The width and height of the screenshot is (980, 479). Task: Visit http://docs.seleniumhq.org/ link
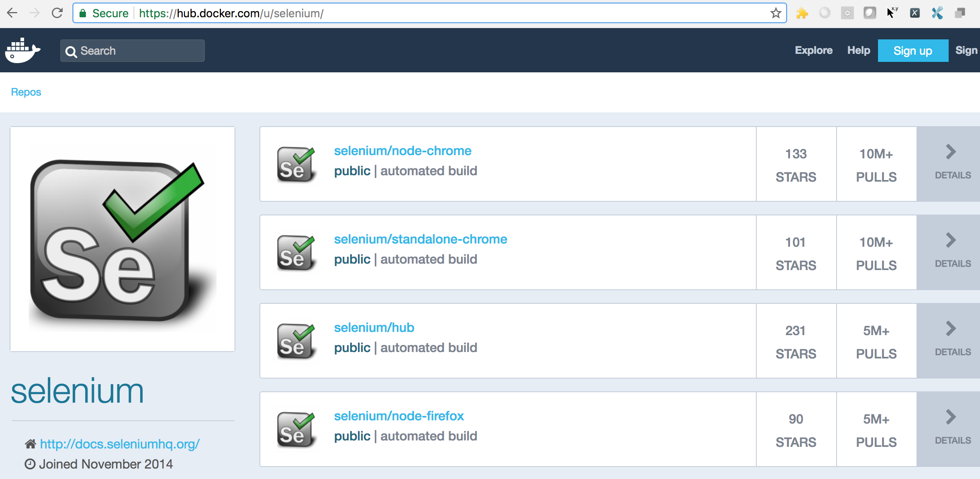120,444
